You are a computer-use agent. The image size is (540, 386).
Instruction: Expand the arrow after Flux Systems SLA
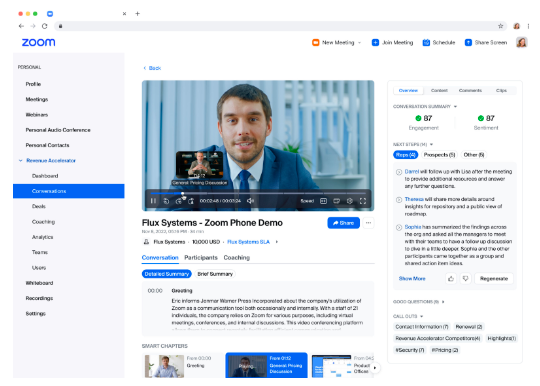tap(277, 242)
